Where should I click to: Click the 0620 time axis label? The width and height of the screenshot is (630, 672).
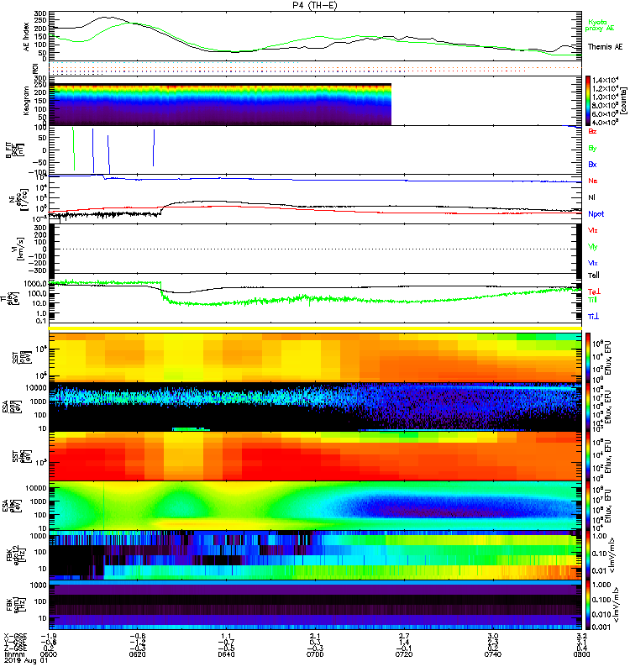click(137, 654)
